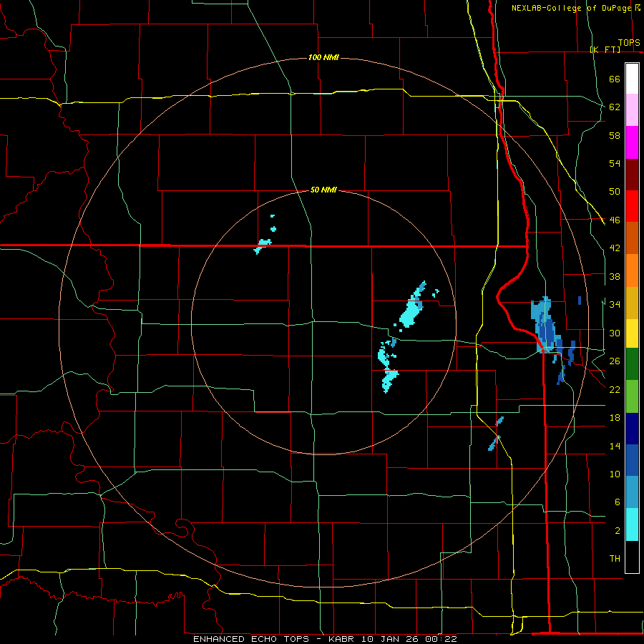Click the dark red 54 kft legend swatch
Image resolution: width=644 pixels, height=644 pixels.
coord(632,175)
